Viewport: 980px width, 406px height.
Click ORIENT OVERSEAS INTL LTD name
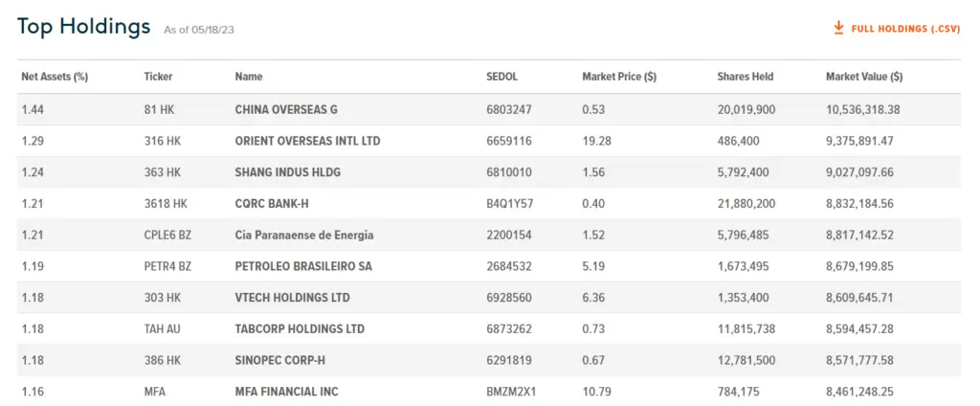click(307, 141)
